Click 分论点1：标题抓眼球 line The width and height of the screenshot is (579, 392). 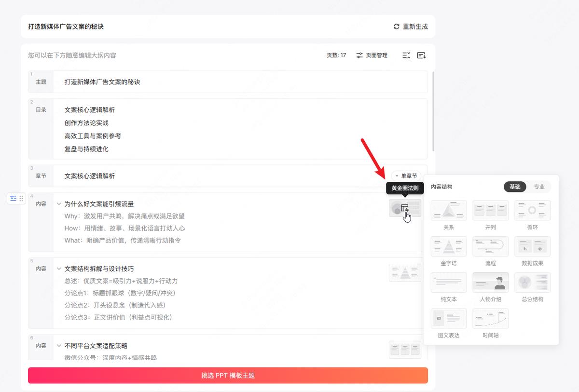point(120,293)
